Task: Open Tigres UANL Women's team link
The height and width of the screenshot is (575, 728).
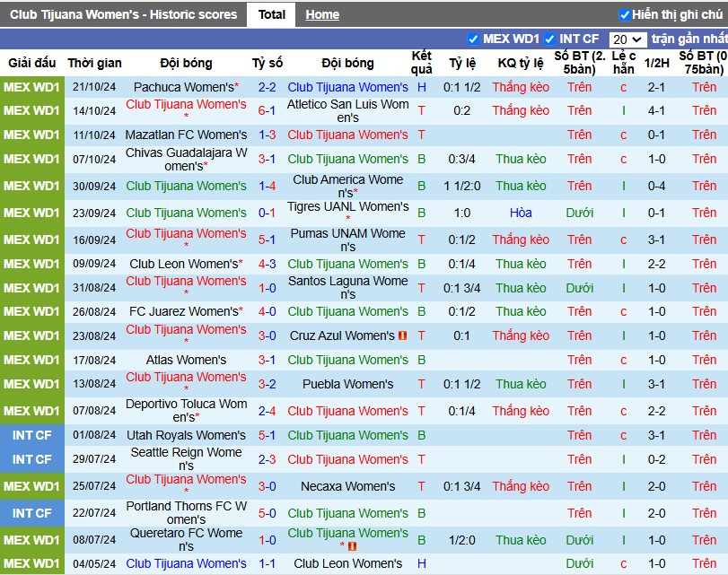Action: pyautogui.click(x=347, y=206)
